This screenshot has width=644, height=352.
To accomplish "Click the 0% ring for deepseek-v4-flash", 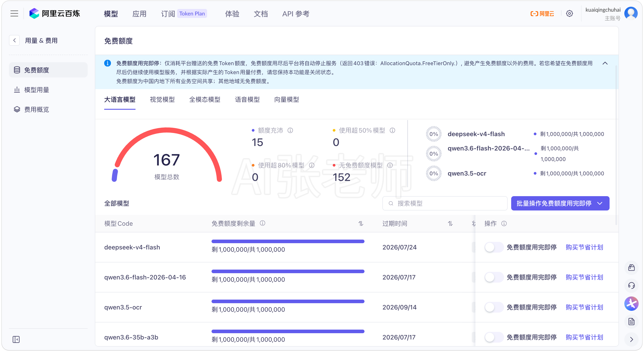I will click(x=434, y=134).
